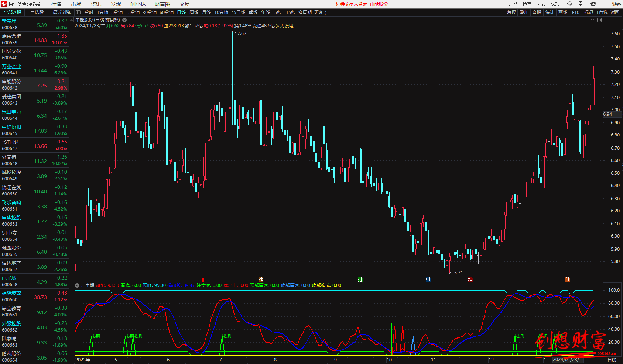Select the 60分钟 chart period
The image size is (623, 364).
click(167, 13)
